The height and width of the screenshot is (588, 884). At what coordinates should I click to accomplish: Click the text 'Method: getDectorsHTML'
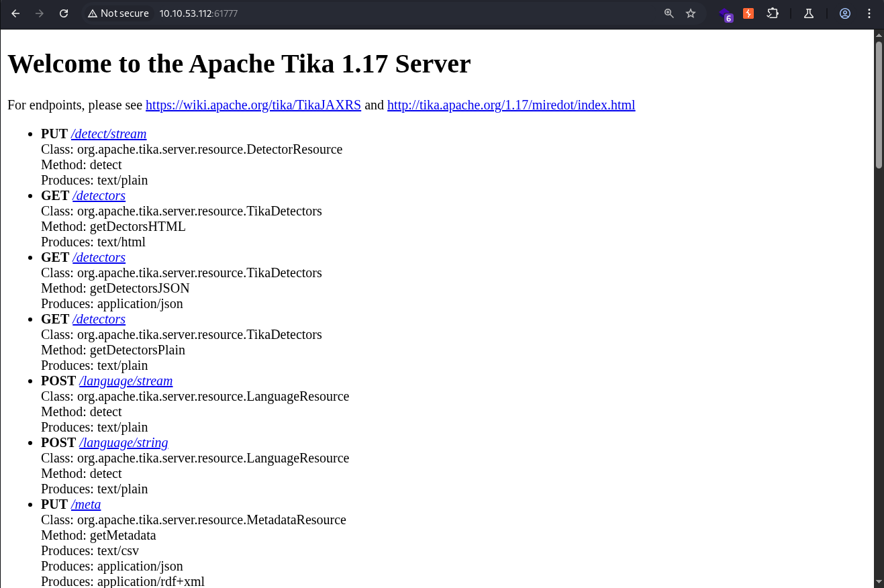coord(113,226)
